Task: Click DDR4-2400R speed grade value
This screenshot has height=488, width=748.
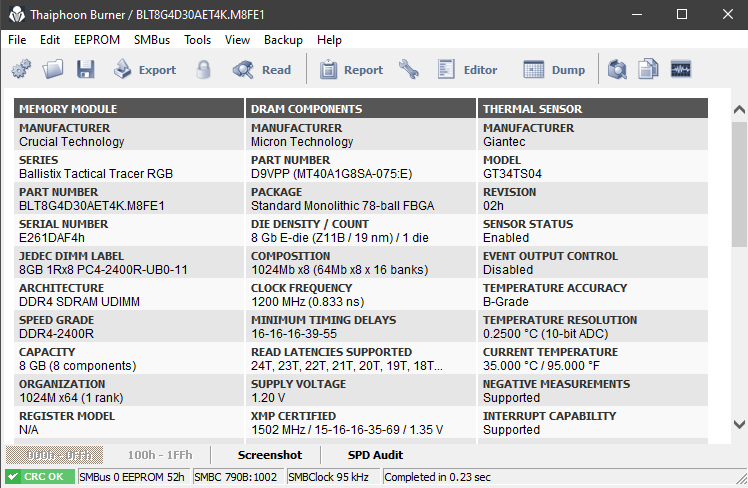Action: (x=57, y=333)
